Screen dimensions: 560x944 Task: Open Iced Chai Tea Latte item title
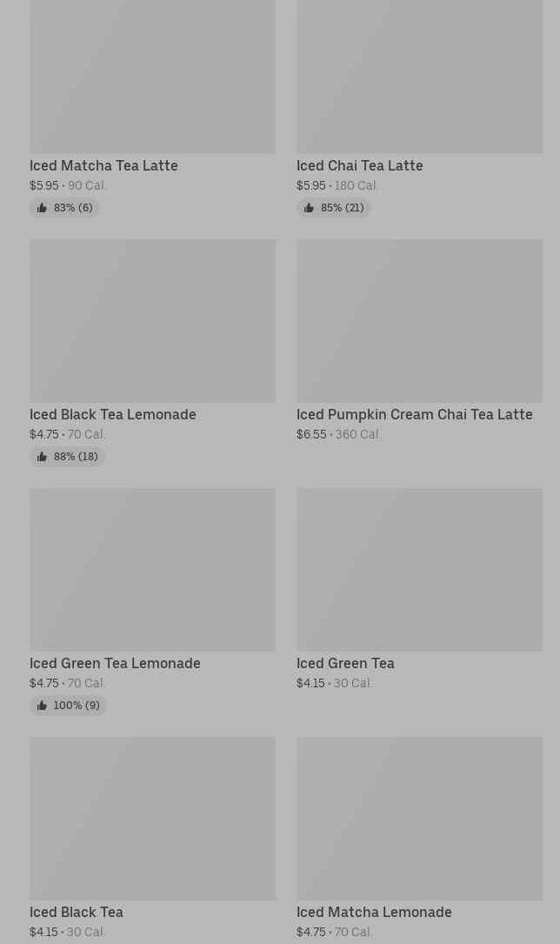(x=359, y=165)
